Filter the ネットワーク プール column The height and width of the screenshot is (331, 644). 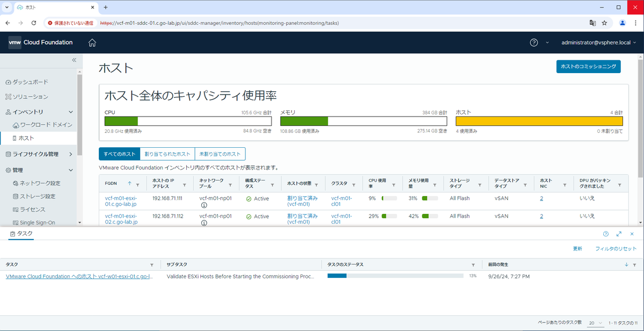[230, 184]
